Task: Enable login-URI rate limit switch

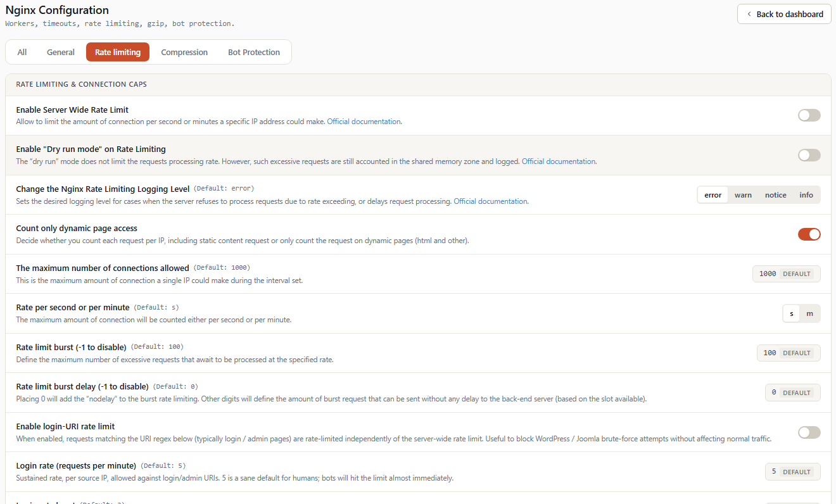Action: (809, 432)
